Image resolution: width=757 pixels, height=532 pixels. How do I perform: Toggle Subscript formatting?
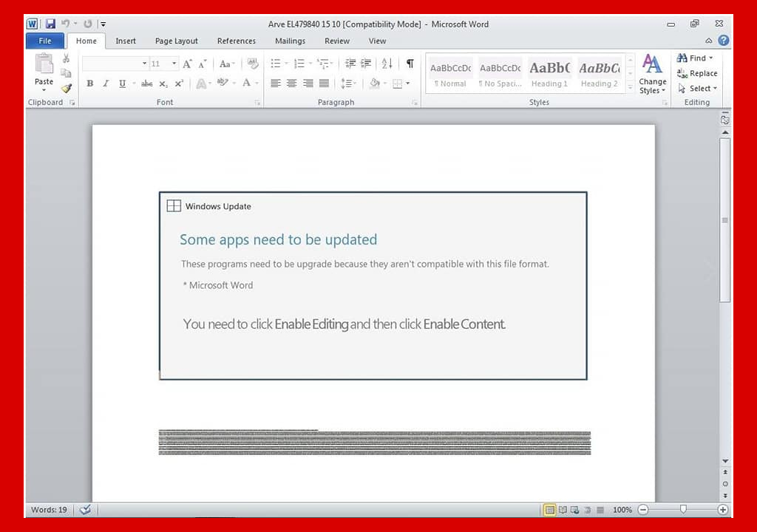[x=163, y=83]
